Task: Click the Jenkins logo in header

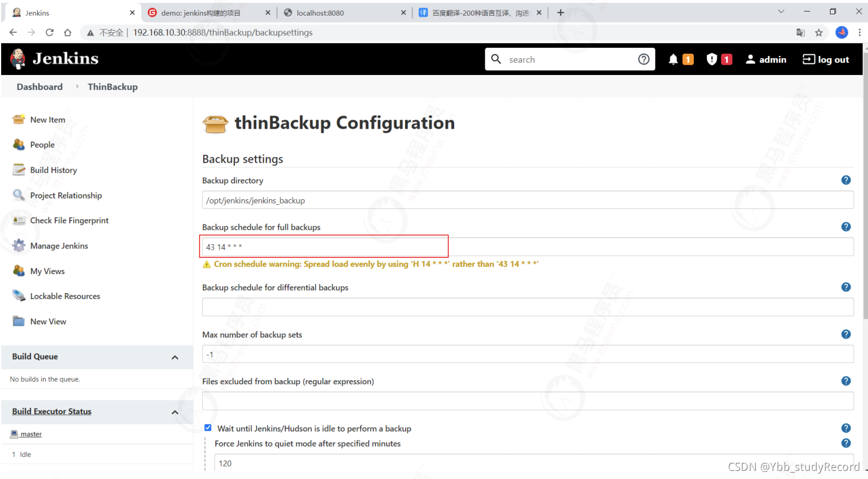Action: pyautogui.click(x=54, y=59)
